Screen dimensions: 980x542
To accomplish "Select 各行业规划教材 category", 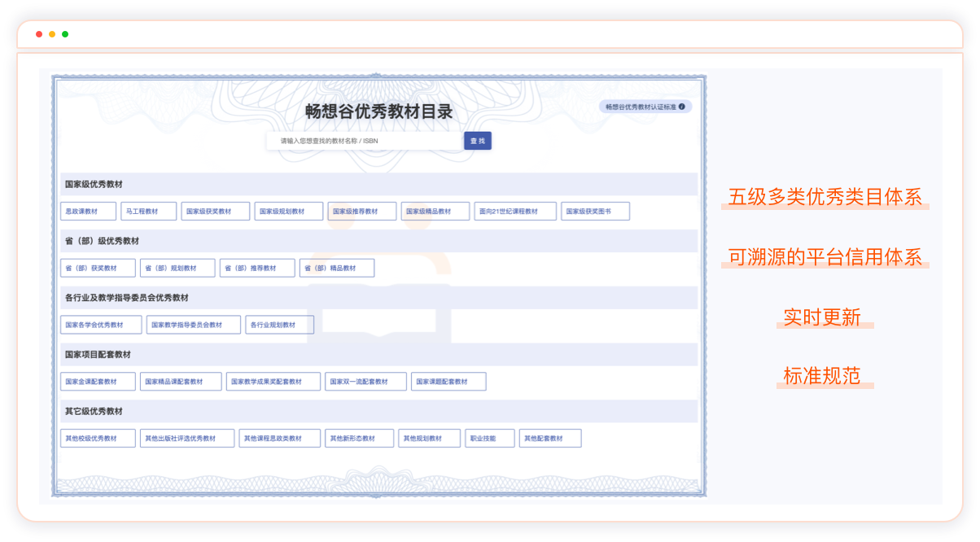I will click(x=279, y=325).
